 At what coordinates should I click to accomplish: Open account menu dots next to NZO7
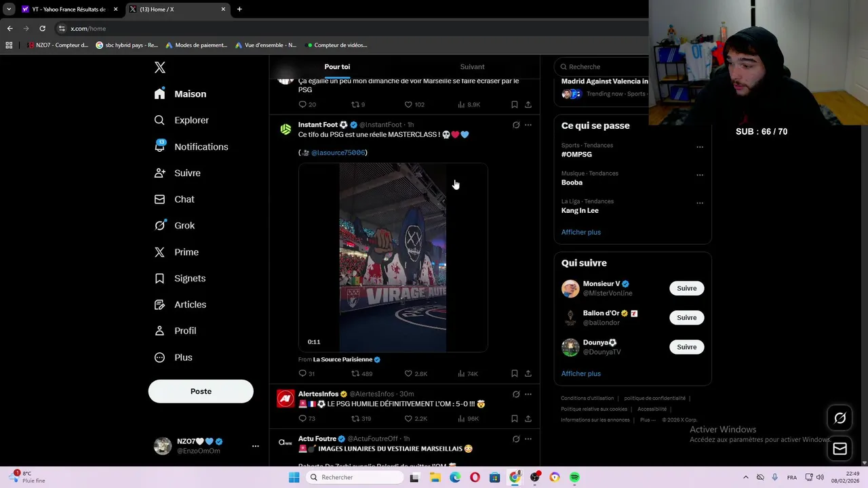click(x=256, y=446)
